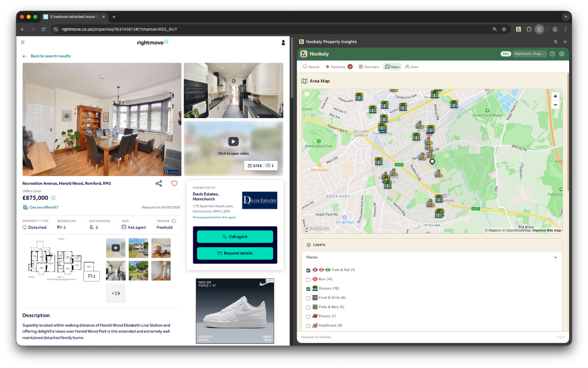Click the tenure info icon
The height and width of the screenshot is (368, 588).
[x=174, y=221]
